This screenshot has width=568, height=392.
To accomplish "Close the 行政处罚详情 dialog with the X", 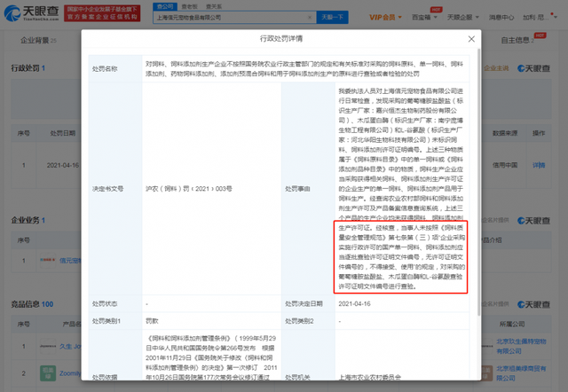I will coord(471,39).
